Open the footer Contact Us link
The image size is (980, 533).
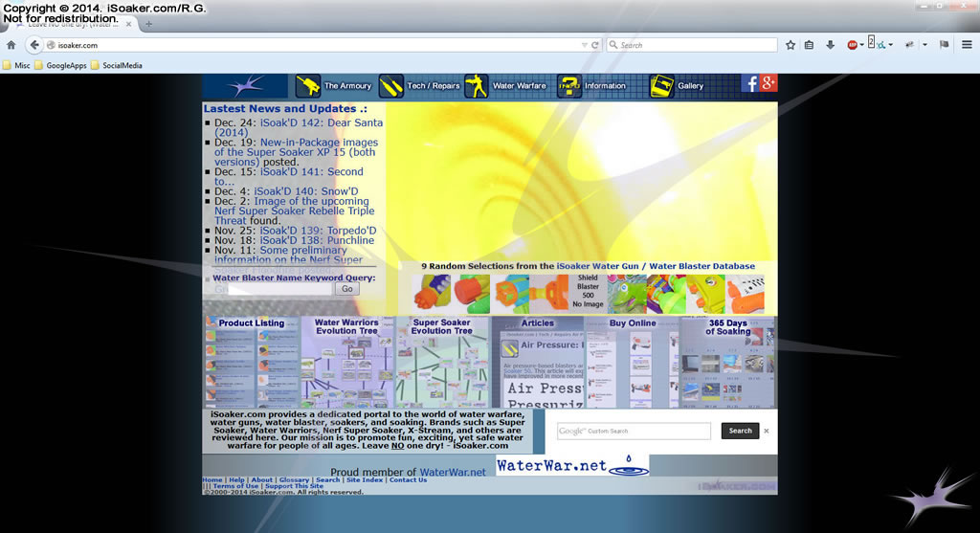click(408, 479)
